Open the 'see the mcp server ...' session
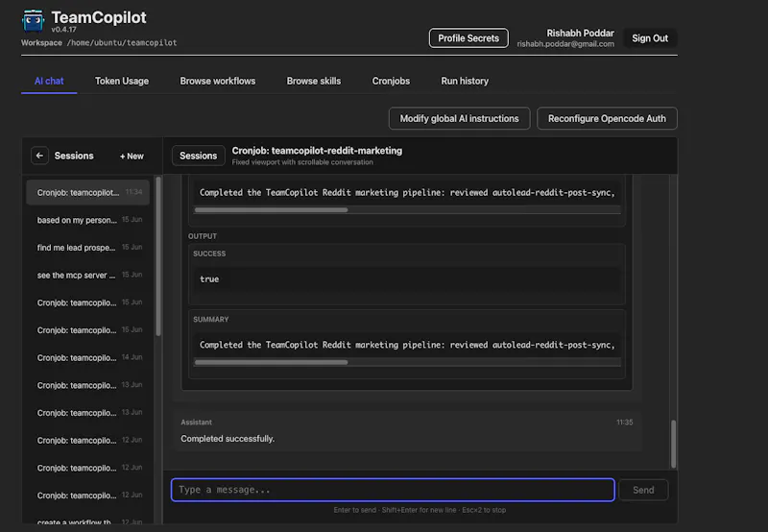The image size is (768, 532). (x=87, y=275)
